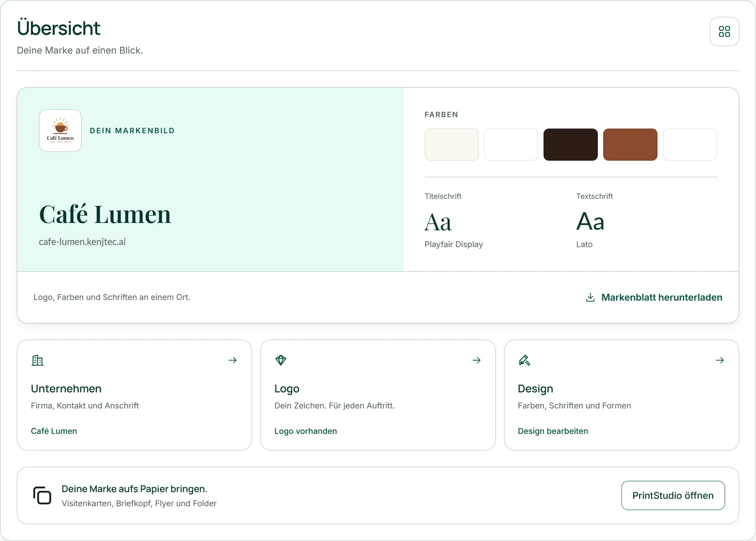Click the Lato font name
Screen dimensions: 756x541
pyautogui.click(x=584, y=244)
